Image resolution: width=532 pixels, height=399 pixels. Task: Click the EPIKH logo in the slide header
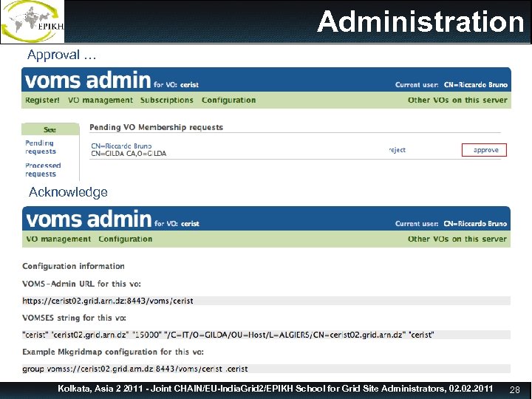tap(33, 21)
